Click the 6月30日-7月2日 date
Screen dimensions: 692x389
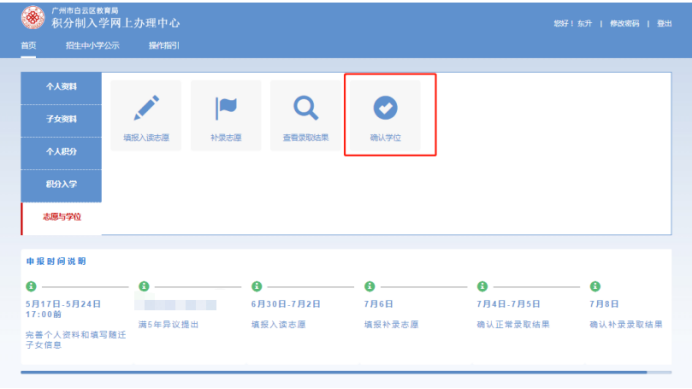(286, 304)
